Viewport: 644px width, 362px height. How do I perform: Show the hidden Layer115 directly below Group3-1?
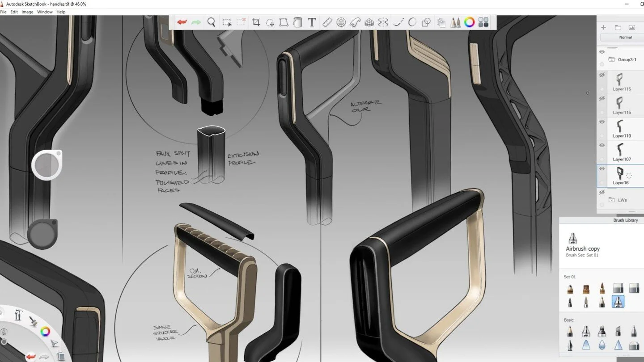602,75
